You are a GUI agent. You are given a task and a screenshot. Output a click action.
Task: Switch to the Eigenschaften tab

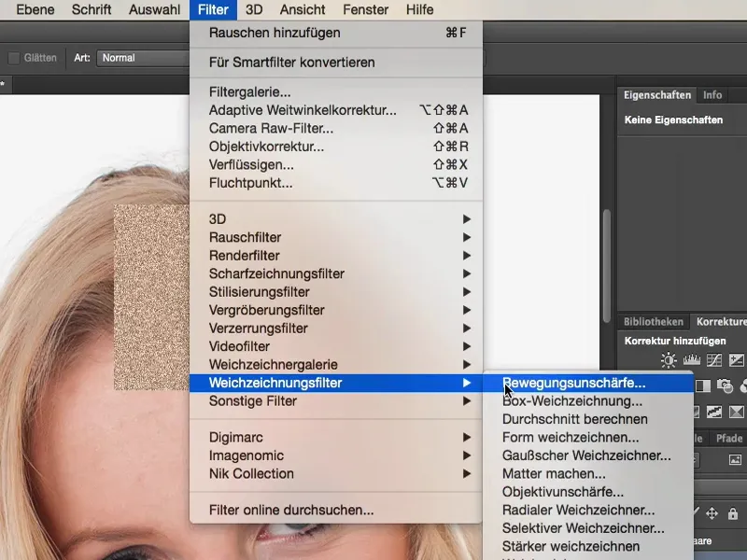[657, 95]
